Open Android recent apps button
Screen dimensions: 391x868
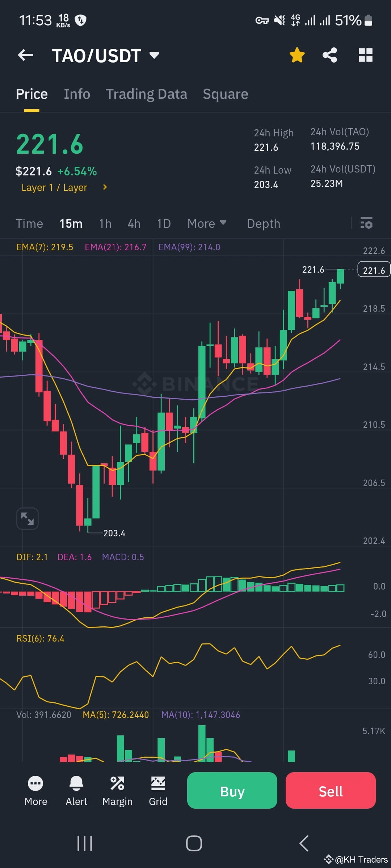[85, 843]
